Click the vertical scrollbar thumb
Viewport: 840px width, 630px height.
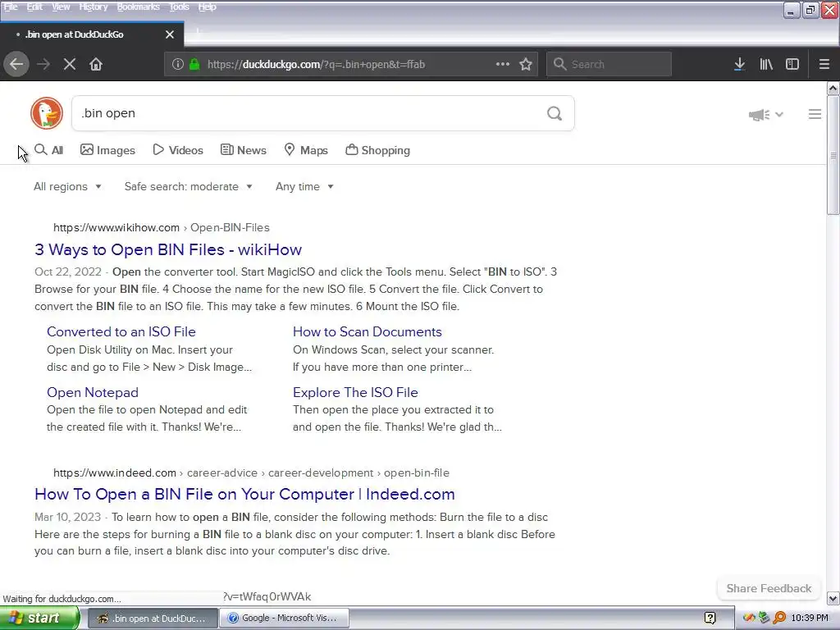[833, 155]
